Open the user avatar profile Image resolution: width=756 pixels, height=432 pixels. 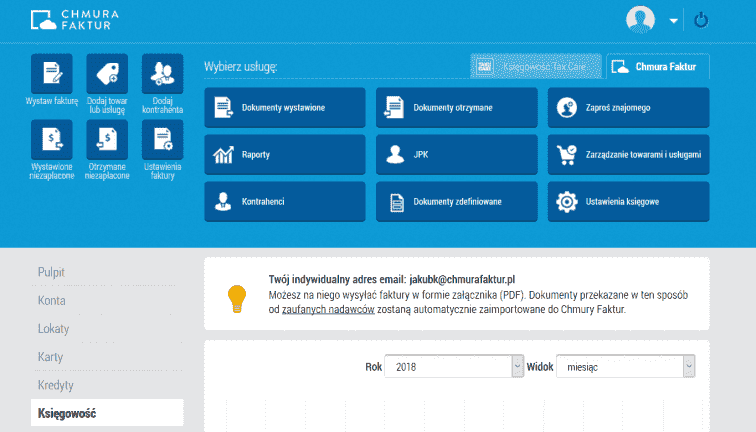pyautogui.click(x=640, y=20)
